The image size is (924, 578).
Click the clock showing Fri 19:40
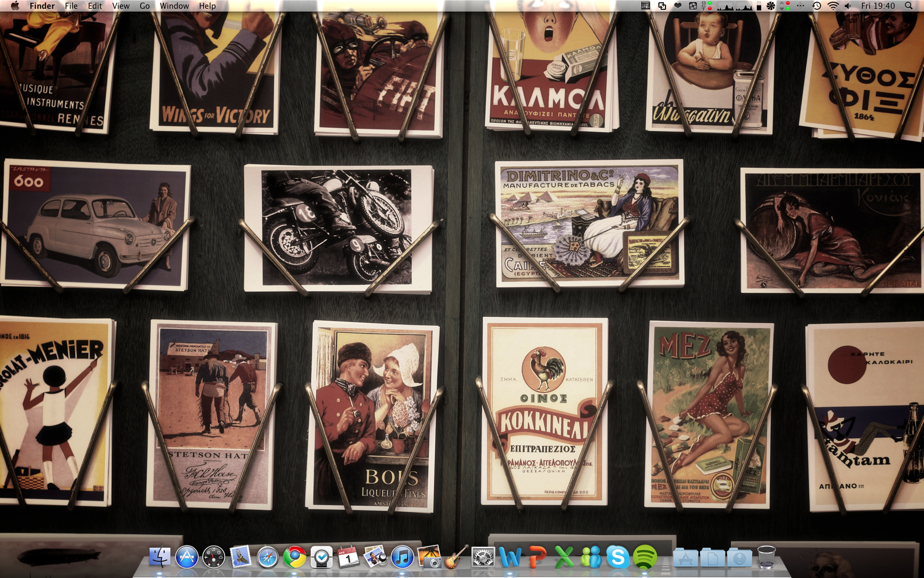tap(878, 6)
